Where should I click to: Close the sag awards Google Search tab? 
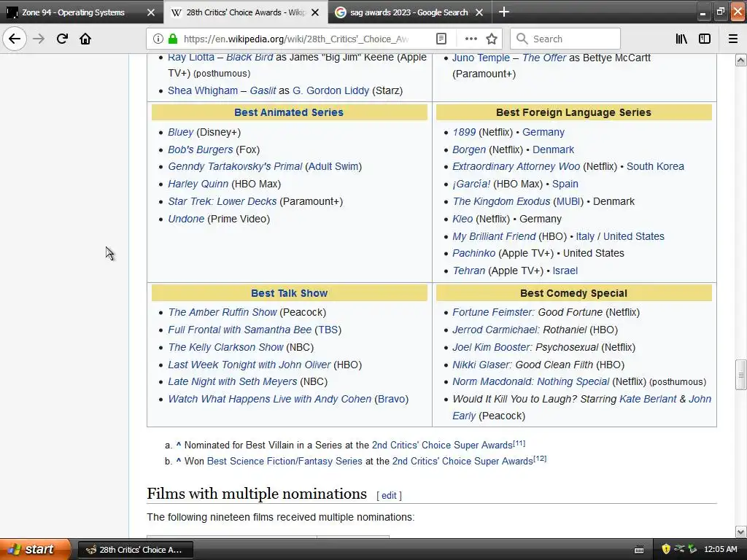click(x=479, y=12)
